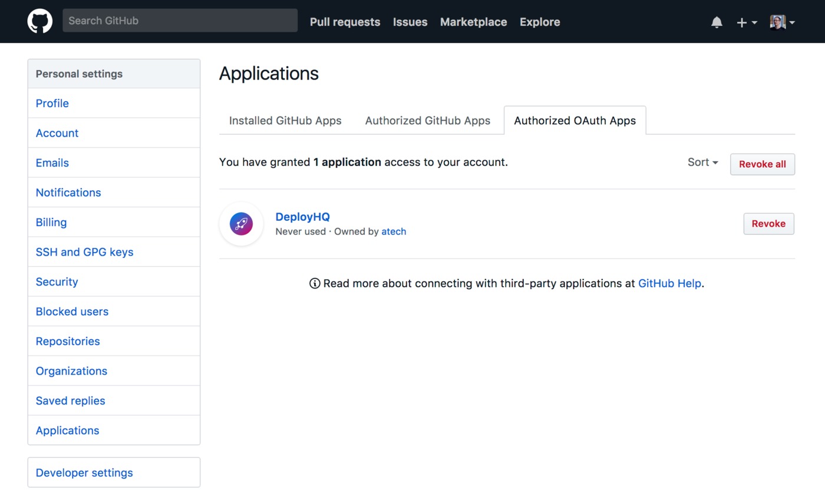The image size is (825, 504).
Task: Open Repositories settings
Action: pyautogui.click(x=114, y=341)
